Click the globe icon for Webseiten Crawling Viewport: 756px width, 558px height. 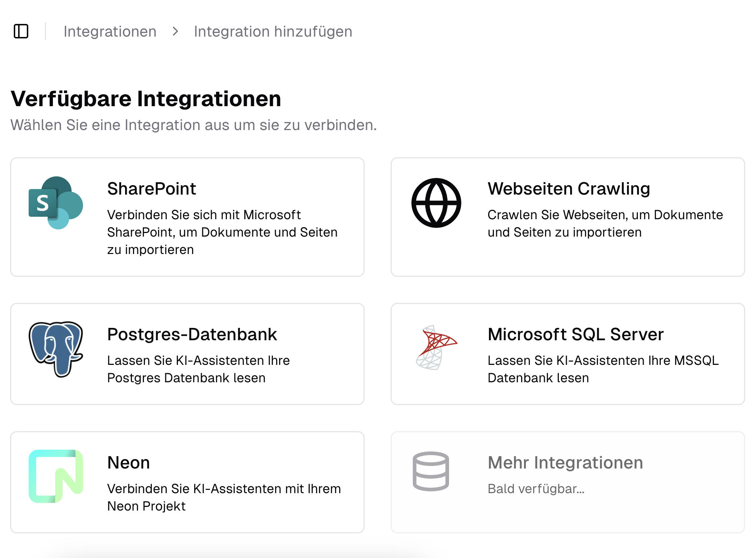coord(436,204)
